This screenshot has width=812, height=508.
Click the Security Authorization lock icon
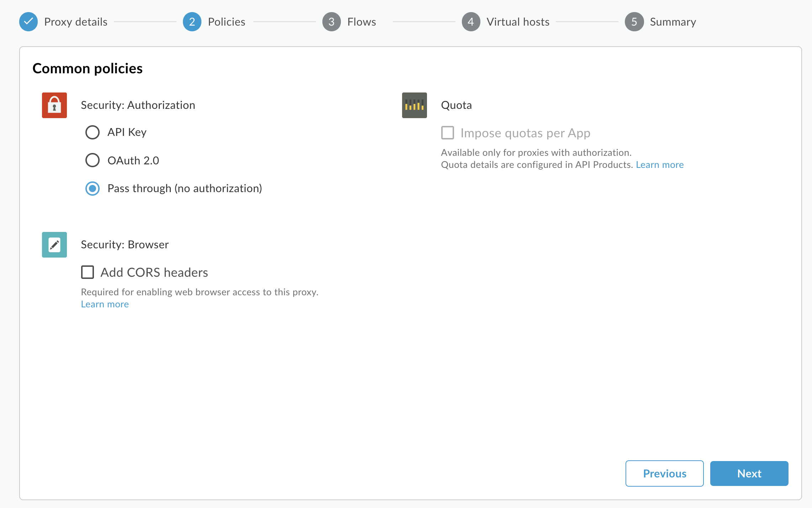pyautogui.click(x=54, y=105)
